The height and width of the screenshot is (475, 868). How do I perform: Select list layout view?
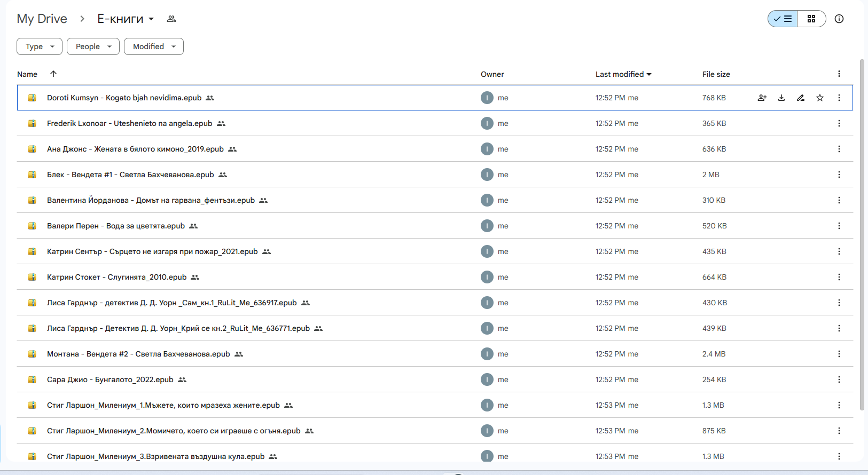click(x=783, y=19)
